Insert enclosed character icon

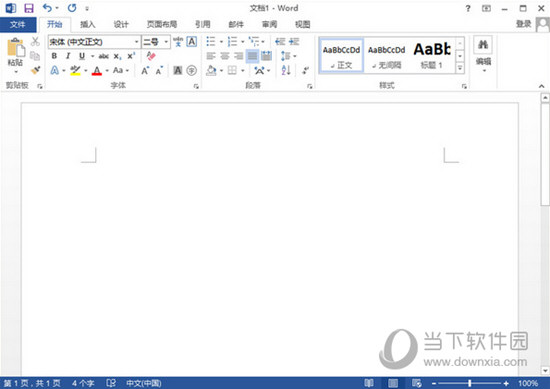192,71
